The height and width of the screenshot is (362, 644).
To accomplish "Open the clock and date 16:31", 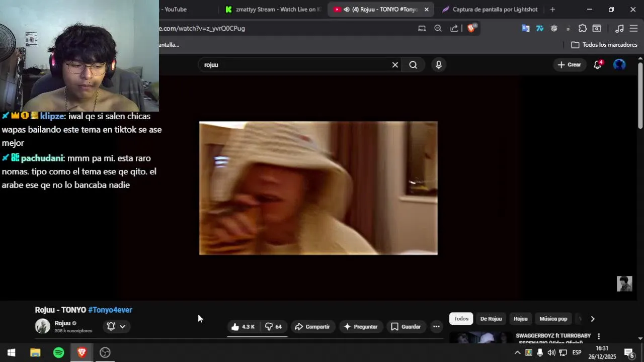I will click(x=602, y=352).
